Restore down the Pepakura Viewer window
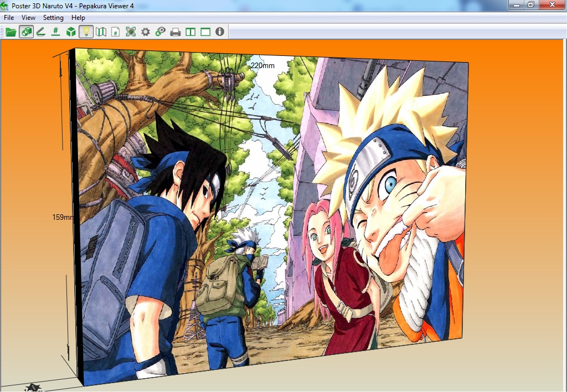567x392 pixels. click(531, 4)
